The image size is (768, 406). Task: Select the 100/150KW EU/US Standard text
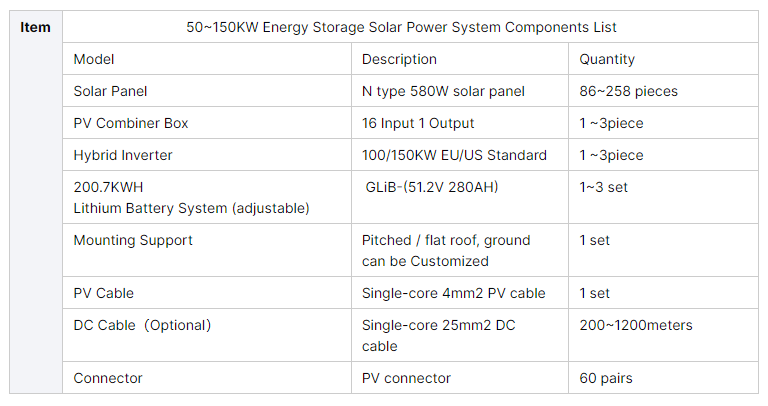pyautogui.click(x=454, y=155)
